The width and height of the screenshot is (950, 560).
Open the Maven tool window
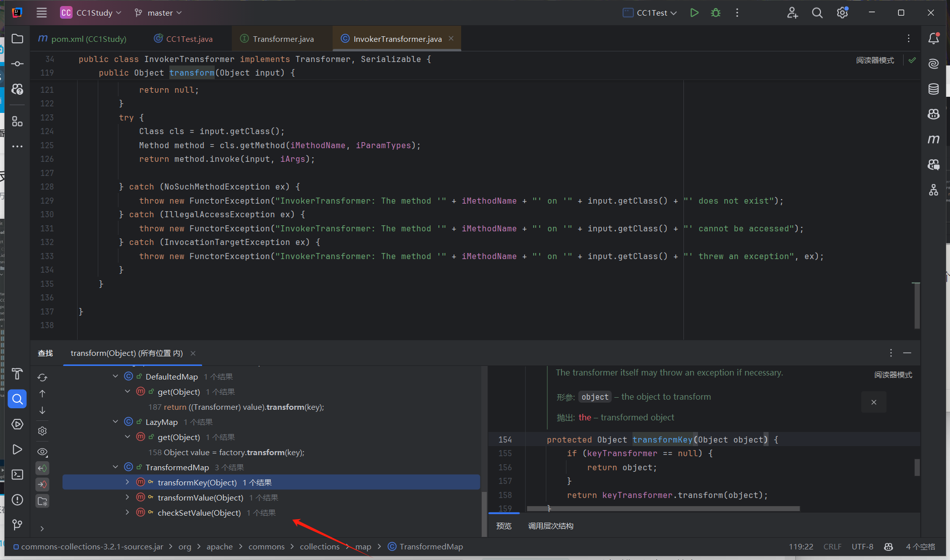click(x=933, y=139)
